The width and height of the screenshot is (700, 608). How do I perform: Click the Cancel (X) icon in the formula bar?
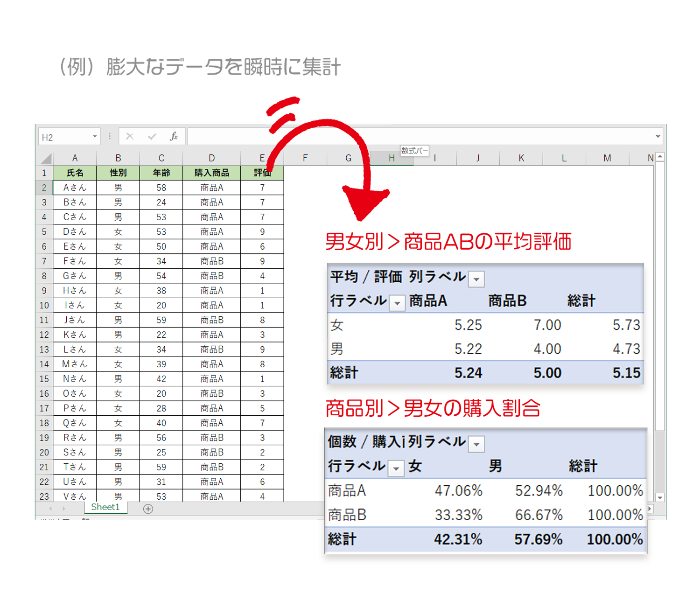click(x=130, y=136)
